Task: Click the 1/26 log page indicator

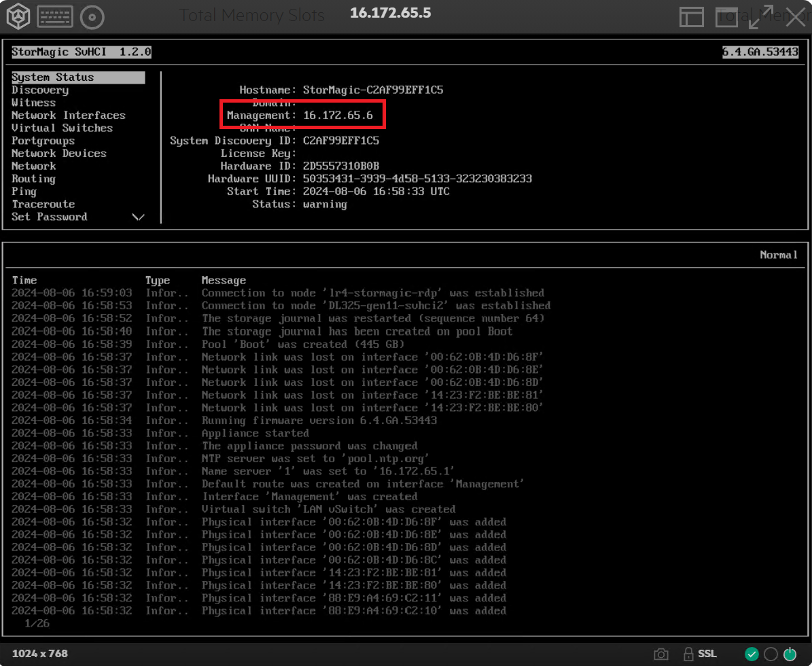Action: [37, 624]
